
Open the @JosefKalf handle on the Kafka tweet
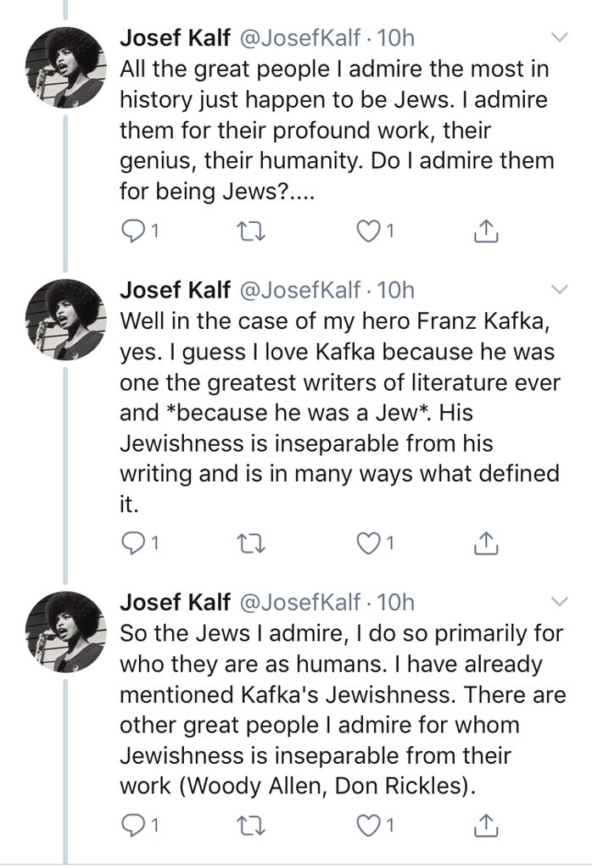click(x=299, y=290)
